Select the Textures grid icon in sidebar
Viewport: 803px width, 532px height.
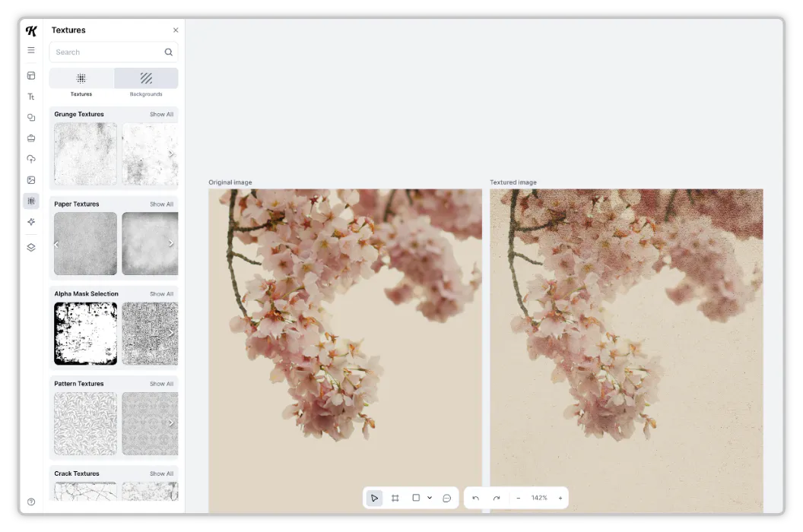coord(31,201)
